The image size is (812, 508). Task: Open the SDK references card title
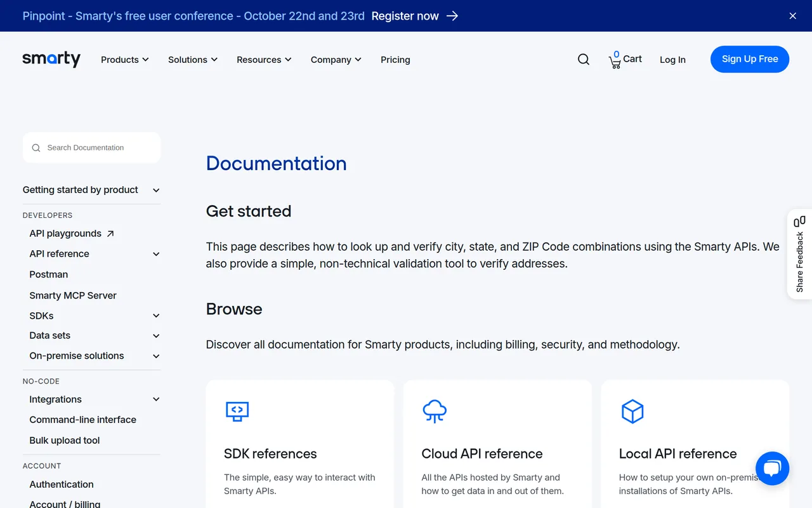pyautogui.click(x=270, y=454)
